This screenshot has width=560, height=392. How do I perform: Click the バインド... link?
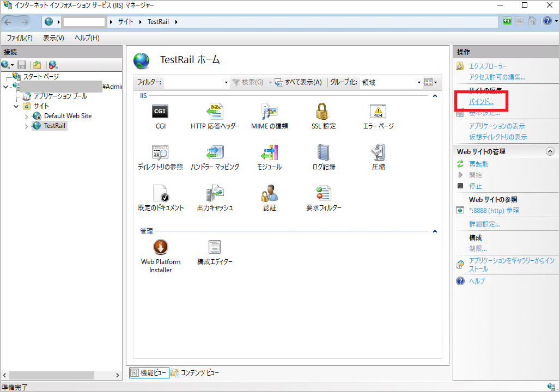[481, 102]
